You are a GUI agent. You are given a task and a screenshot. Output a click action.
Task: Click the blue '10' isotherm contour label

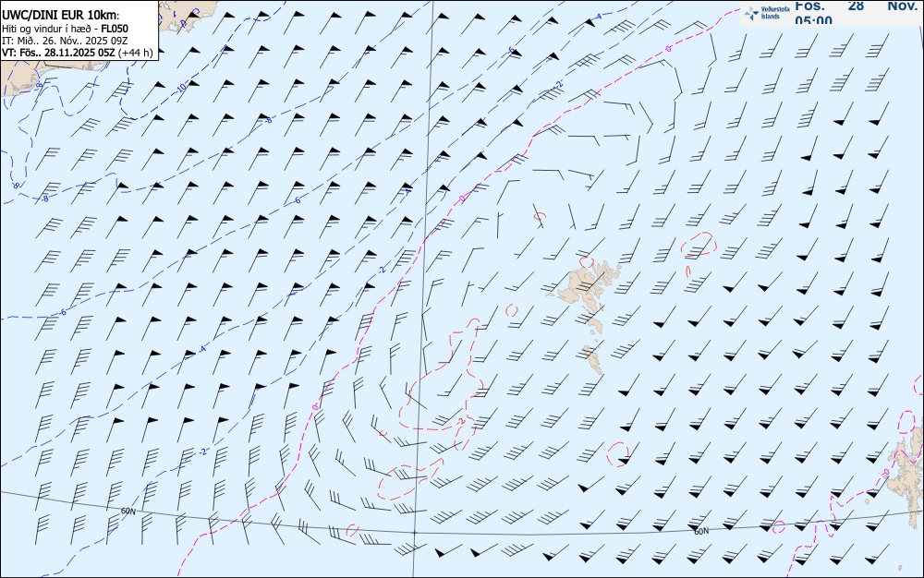click(181, 88)
